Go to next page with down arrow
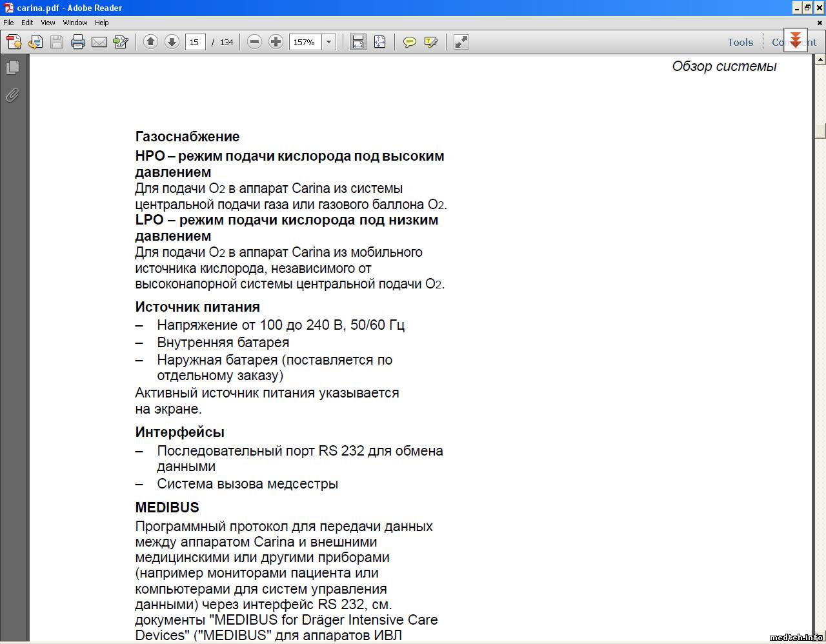Viewport: 826px width, 644px height. [172, 42]
